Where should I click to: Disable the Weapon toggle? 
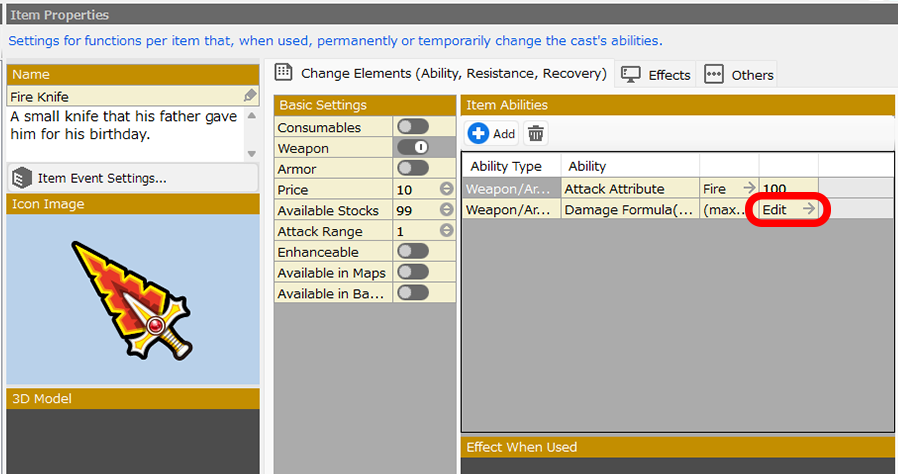click(412, 148)
